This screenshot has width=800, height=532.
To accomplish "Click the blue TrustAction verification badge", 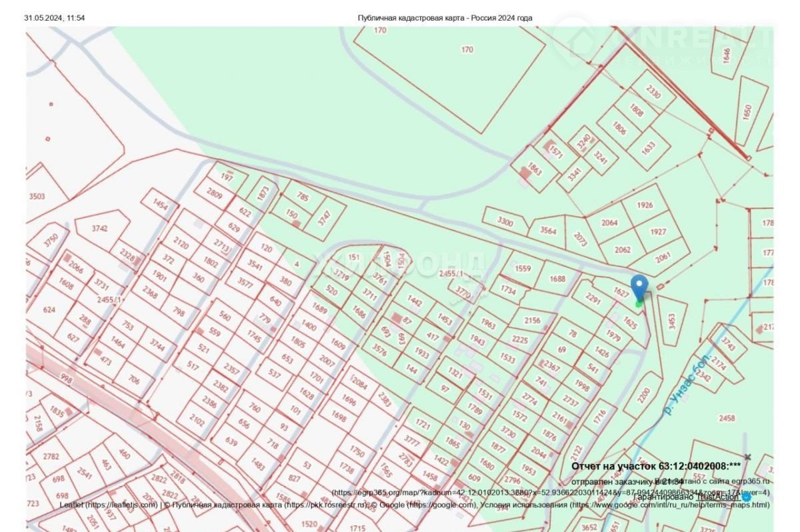I will point(747,497).
